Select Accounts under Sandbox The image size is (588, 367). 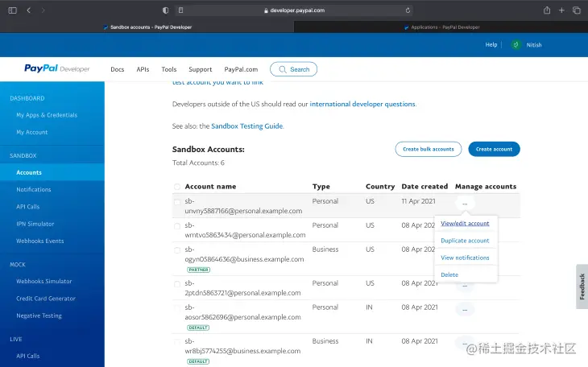[52, 172]
